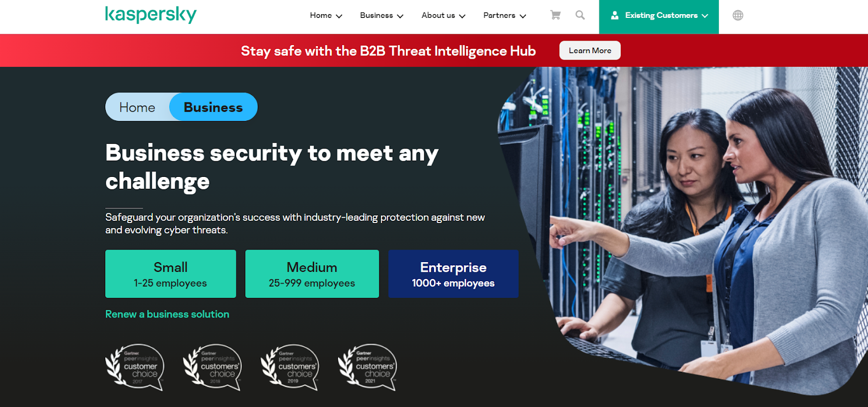Switch the toggle to Home
Screen dimensions: 868x407
pos(137,107)
